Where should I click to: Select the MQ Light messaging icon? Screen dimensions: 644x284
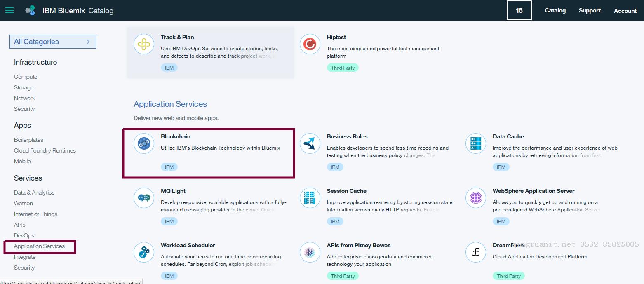pyautogui.click(x=143, y=198)
